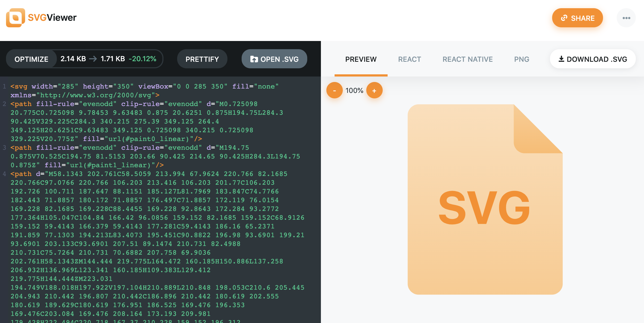The width and height of the screenshot is (644, 323).
Task: Zoom out with the minus button
Action: point(334,90)
